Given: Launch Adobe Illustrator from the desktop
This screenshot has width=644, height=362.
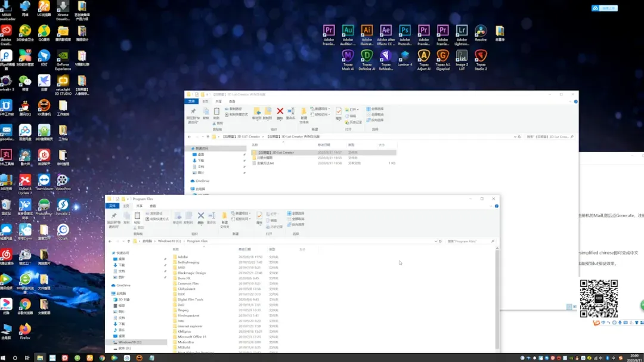Looking at the screenshot, I should (367, 31).
